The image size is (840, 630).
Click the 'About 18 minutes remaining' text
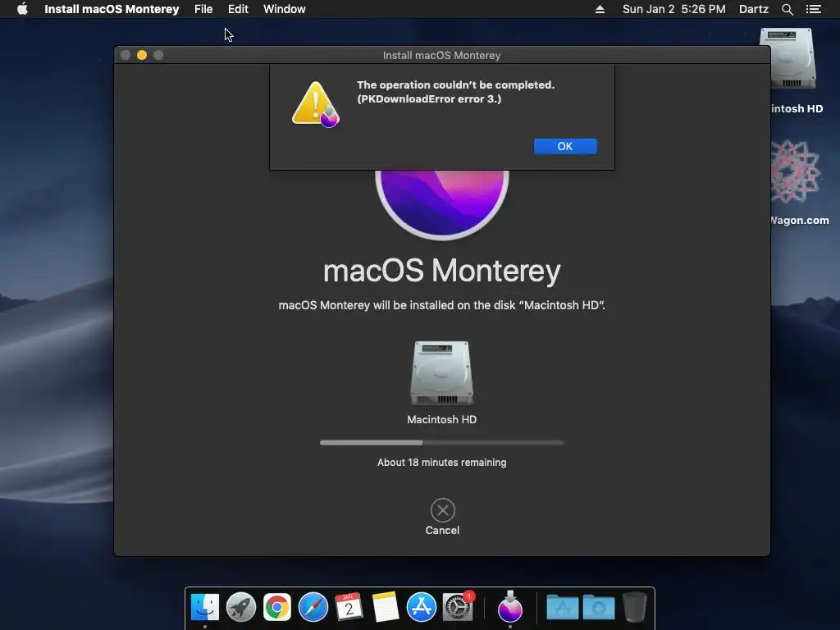click(442, 463)
